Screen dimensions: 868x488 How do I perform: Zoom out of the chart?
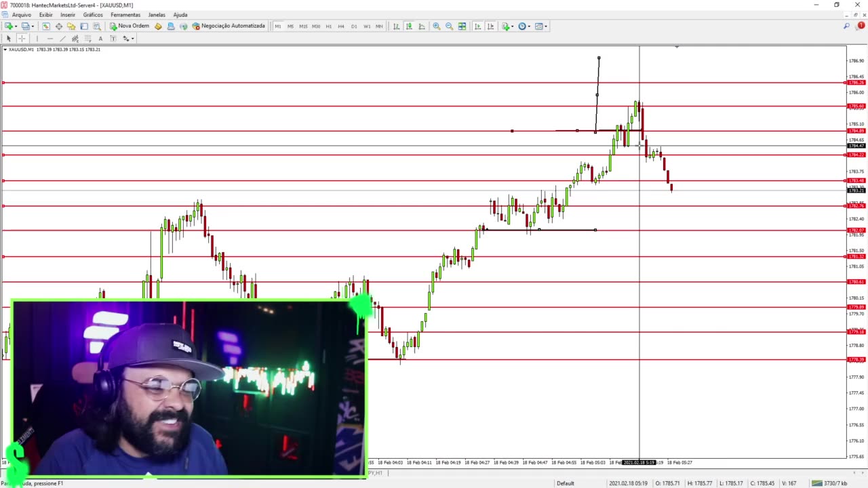(x=449, y=26)
